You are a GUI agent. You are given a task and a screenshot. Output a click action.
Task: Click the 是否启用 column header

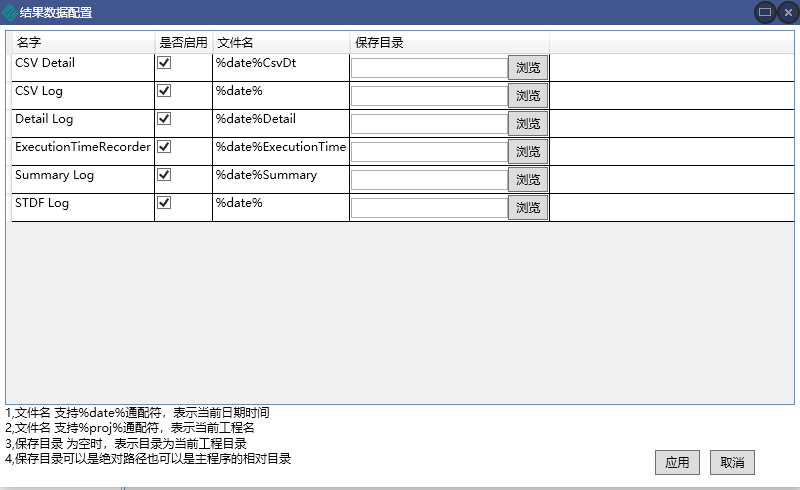click(x=184, y=42)
